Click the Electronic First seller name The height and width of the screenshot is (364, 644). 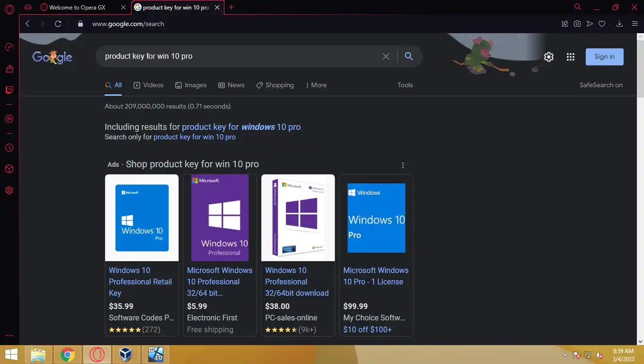212,318
